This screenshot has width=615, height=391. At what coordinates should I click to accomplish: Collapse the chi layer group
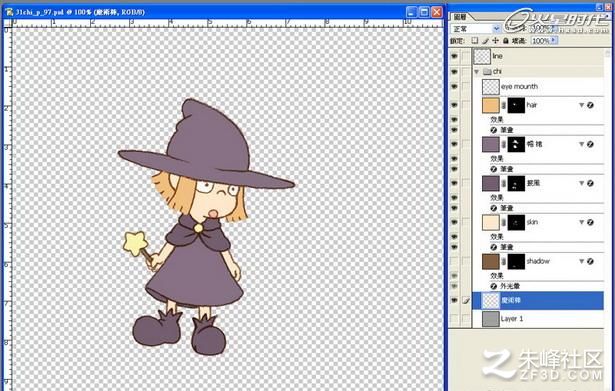[477, 71]
